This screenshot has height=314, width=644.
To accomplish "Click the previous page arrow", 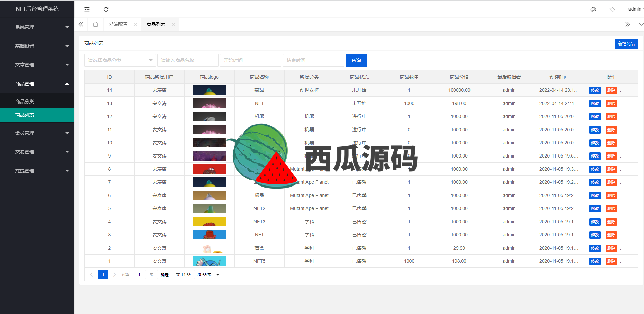I will (x=91, y=275).
